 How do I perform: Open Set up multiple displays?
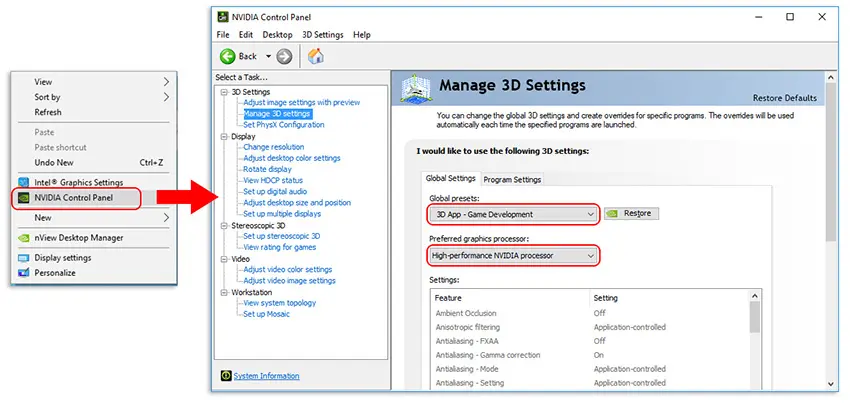pyautogui.click(x=282, y=214)
